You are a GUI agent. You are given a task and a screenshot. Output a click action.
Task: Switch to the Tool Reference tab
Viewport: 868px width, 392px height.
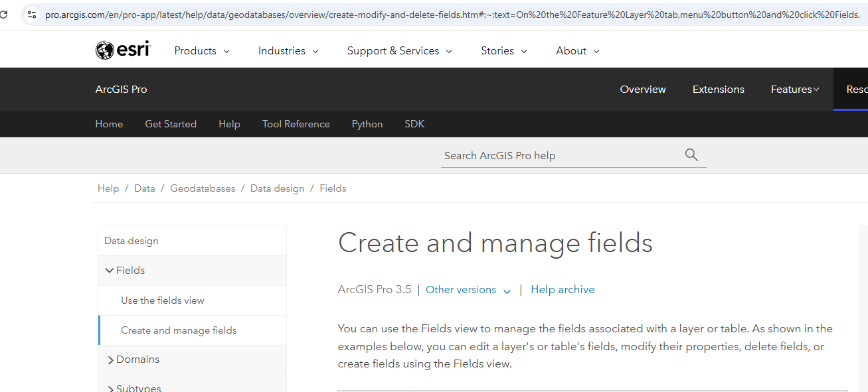296,124
